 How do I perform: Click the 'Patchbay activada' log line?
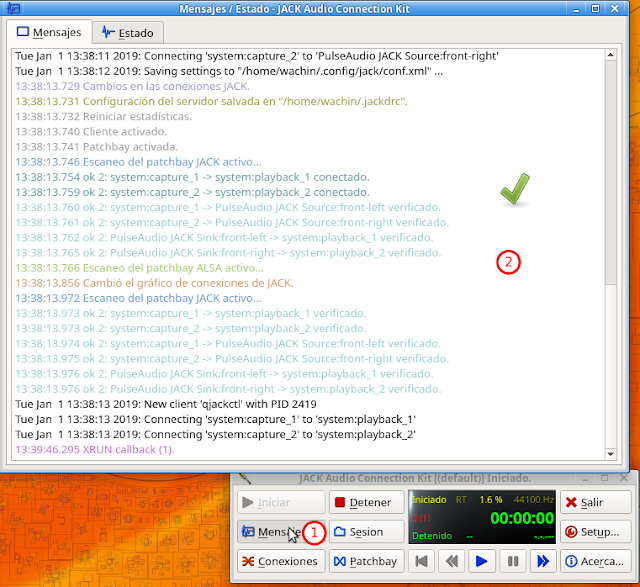coord(96,147)
